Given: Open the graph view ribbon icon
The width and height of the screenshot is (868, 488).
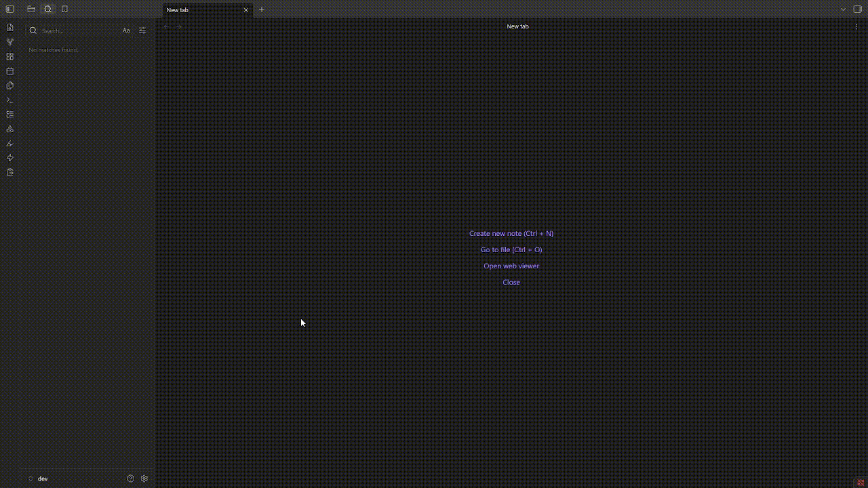Looking at the screenshot, I should [9, 42].
